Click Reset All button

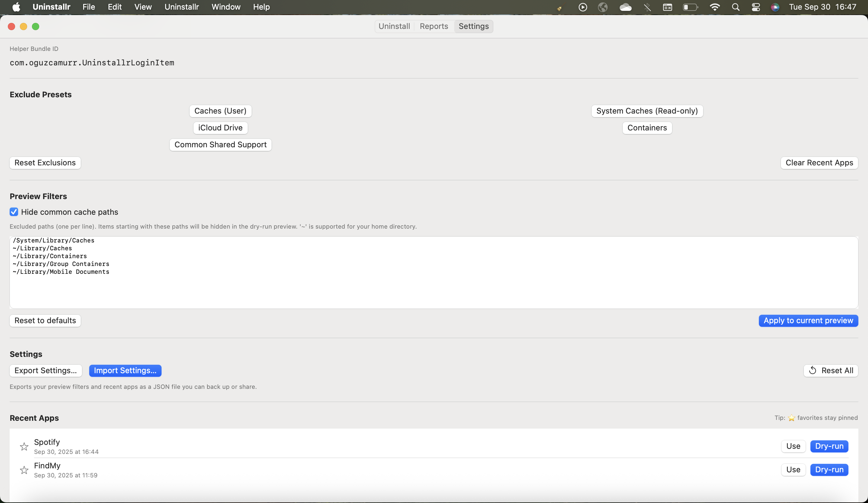[830, 370]
